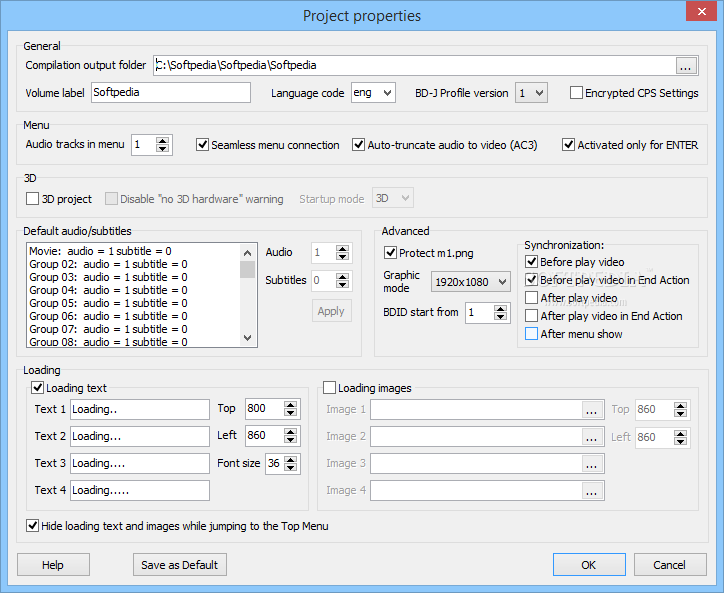Screen dimensions: 724x593
Task: Browse for compilation output folder
Action: coord(685,66)
